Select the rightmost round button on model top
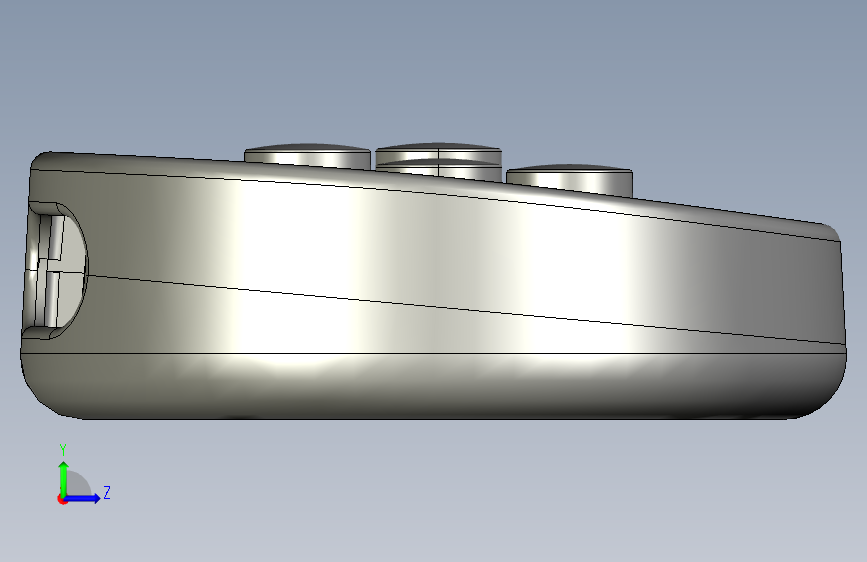Screen dimensions: 867x562 (x=569, y=178)
